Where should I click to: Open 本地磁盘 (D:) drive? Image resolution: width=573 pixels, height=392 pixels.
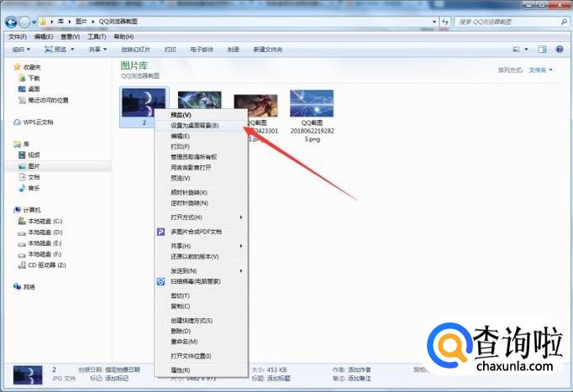(x=40, y=233)
